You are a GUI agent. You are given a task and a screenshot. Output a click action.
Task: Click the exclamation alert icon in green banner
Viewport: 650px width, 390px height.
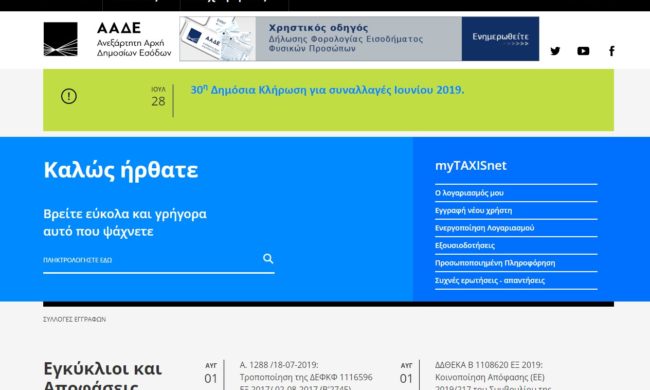tap(69, 96)
